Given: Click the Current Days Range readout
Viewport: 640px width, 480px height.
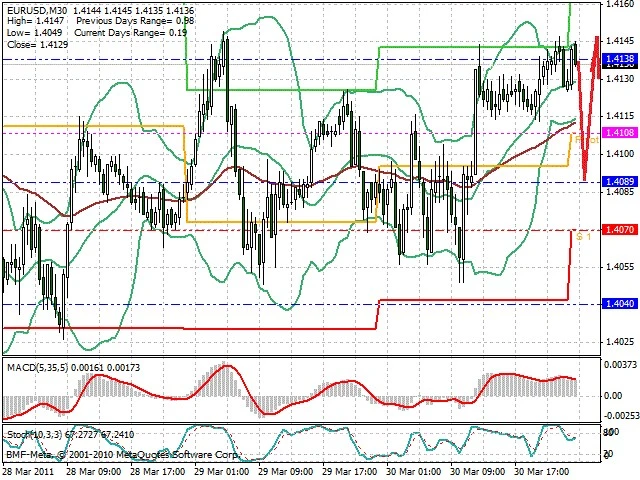Looking at the screenshot, I should [131, 33].
